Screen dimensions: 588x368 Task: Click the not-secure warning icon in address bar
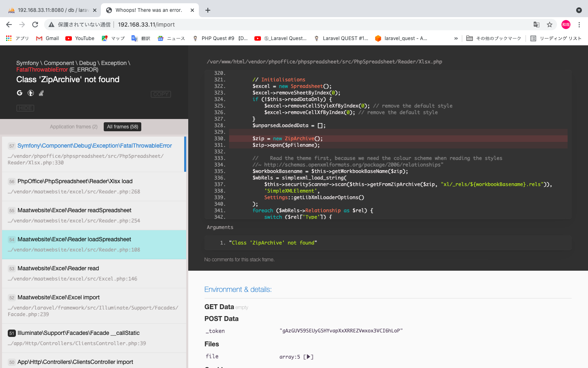click(51, 25)
